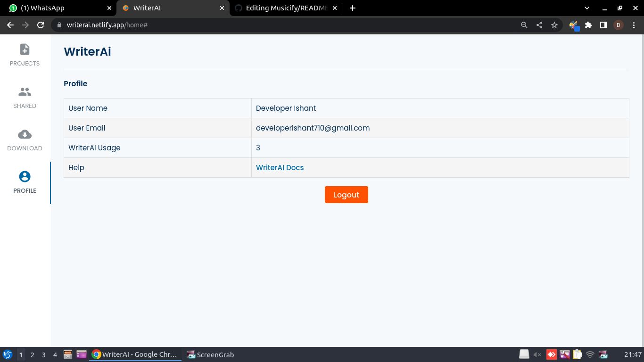Share this page icon
644x362 pixels.
(539, 25)
